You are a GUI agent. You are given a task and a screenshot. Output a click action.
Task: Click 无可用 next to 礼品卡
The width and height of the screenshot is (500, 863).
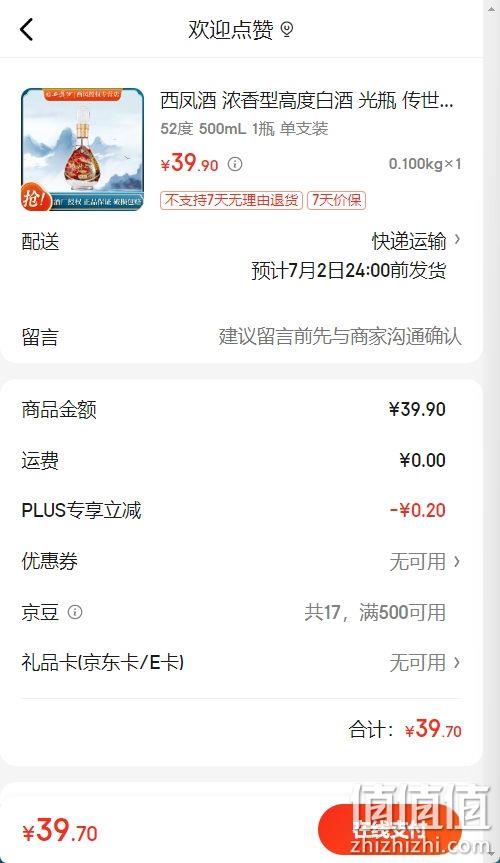point(417,663)
